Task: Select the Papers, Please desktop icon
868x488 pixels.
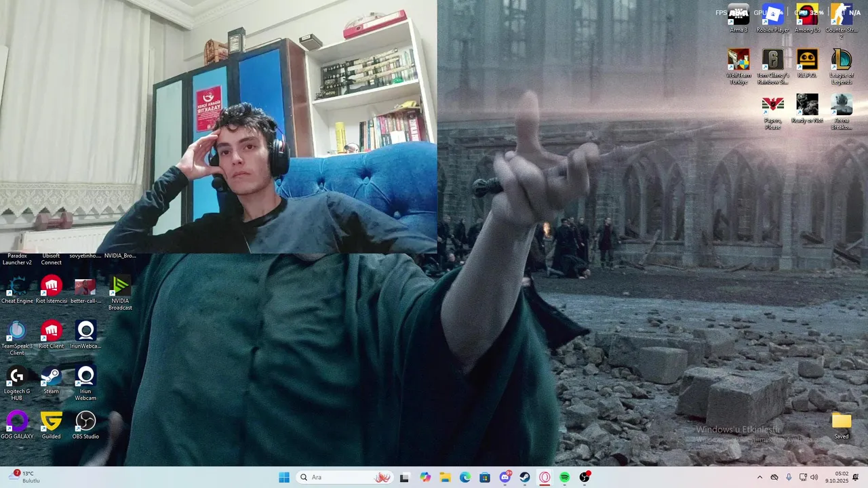Action: coord(772,112)
